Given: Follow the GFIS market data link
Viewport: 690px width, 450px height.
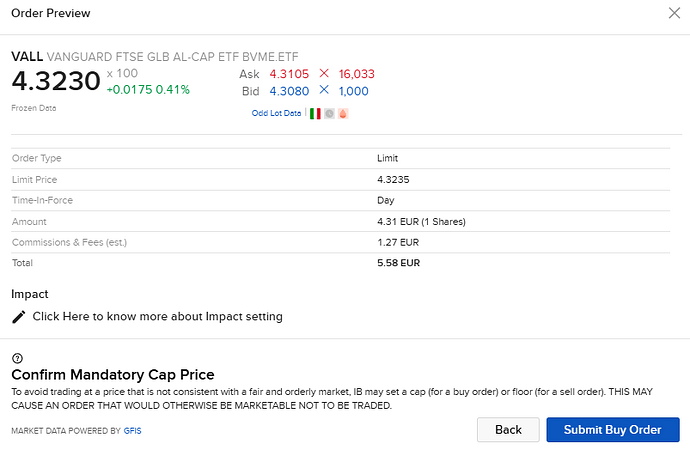Looking at the screenshot, I should (x=132, y=431).
